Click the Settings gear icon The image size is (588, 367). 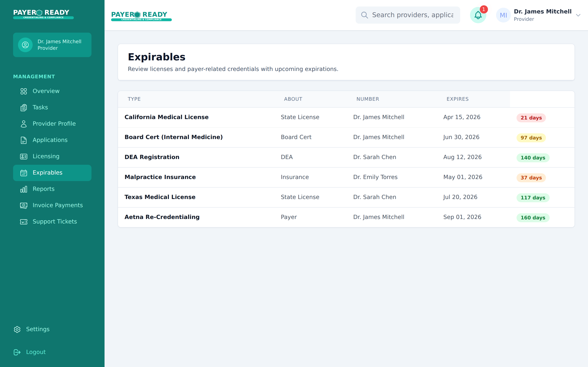[17, 329]
